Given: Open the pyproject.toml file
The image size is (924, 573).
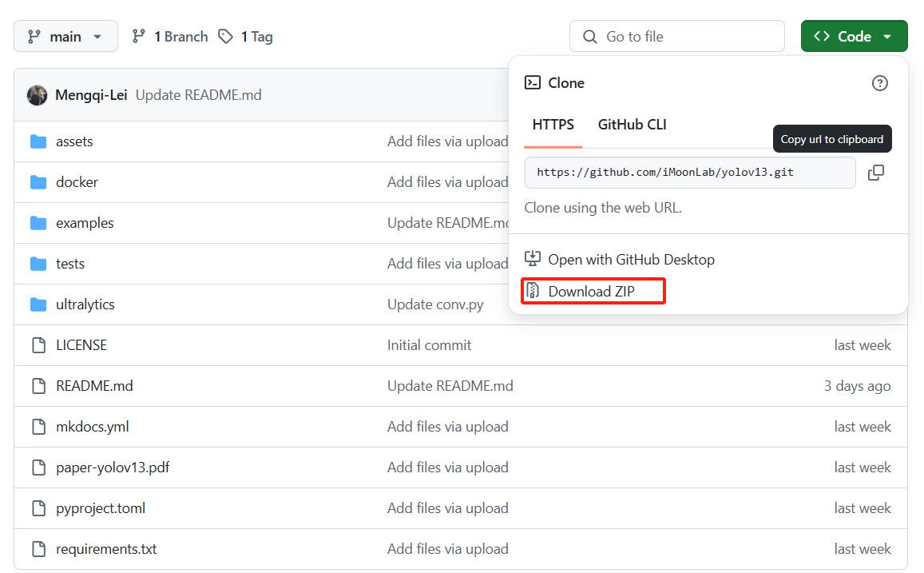Looking at the screenshot, I should [x=101, y=508].
